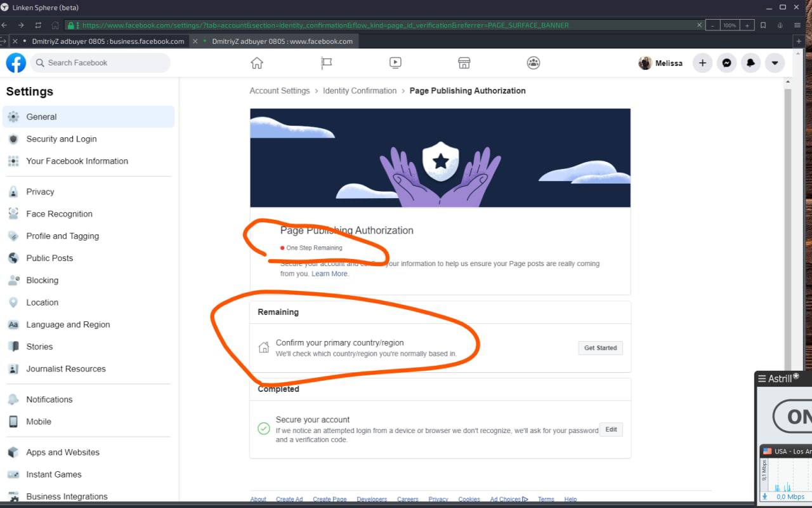Open Mobile settings

tap(89, 422)
